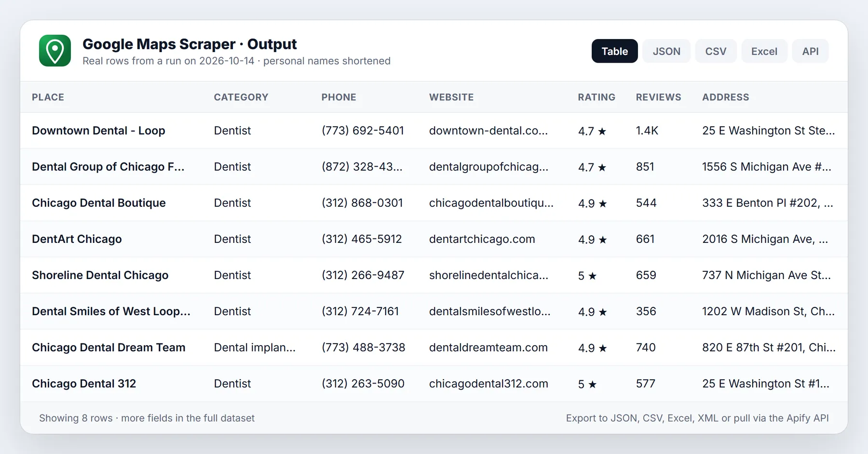Click the ADDRESS column header

725,97
